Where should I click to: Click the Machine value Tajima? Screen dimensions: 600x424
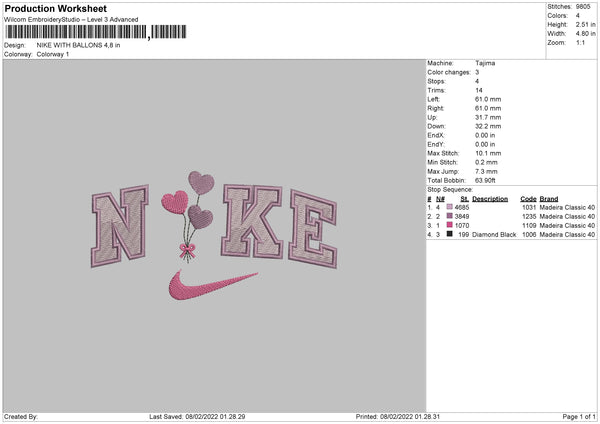point(486,63)
